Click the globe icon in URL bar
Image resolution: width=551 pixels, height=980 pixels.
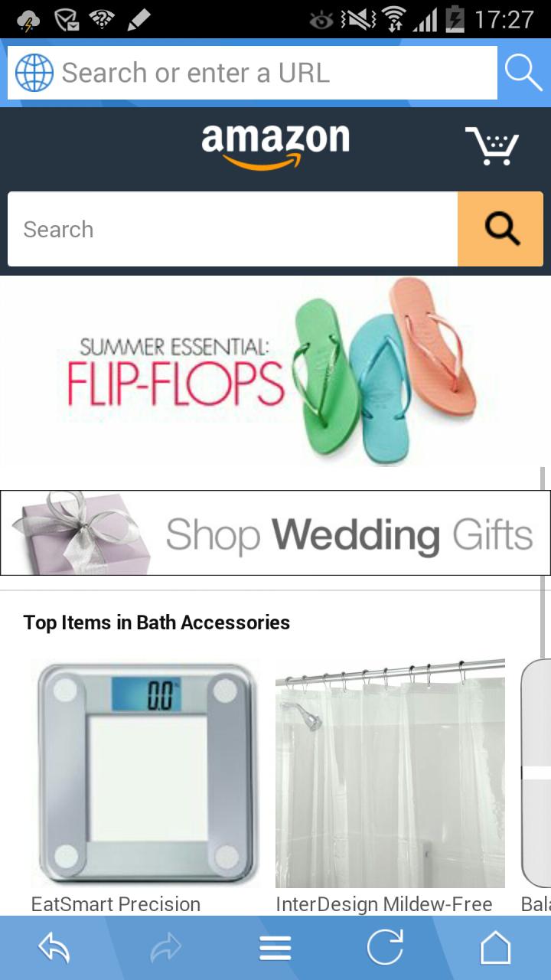pos(34,73)
